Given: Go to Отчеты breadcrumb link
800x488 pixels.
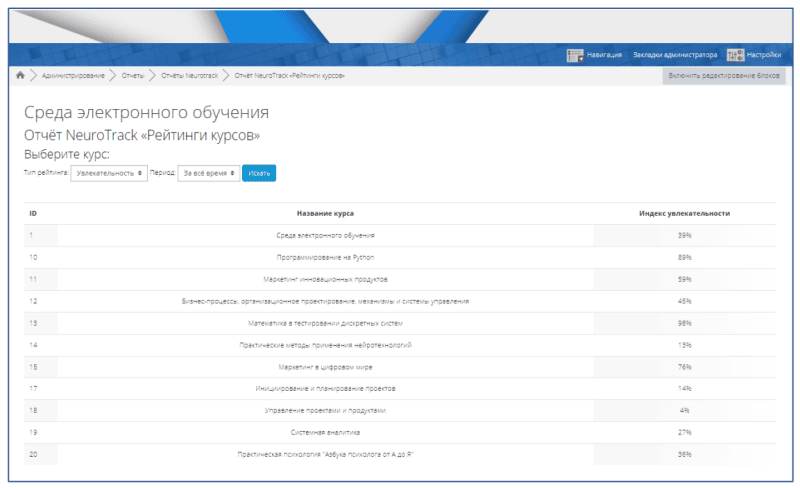Looking at the screenshot, I should coord(133,76).
